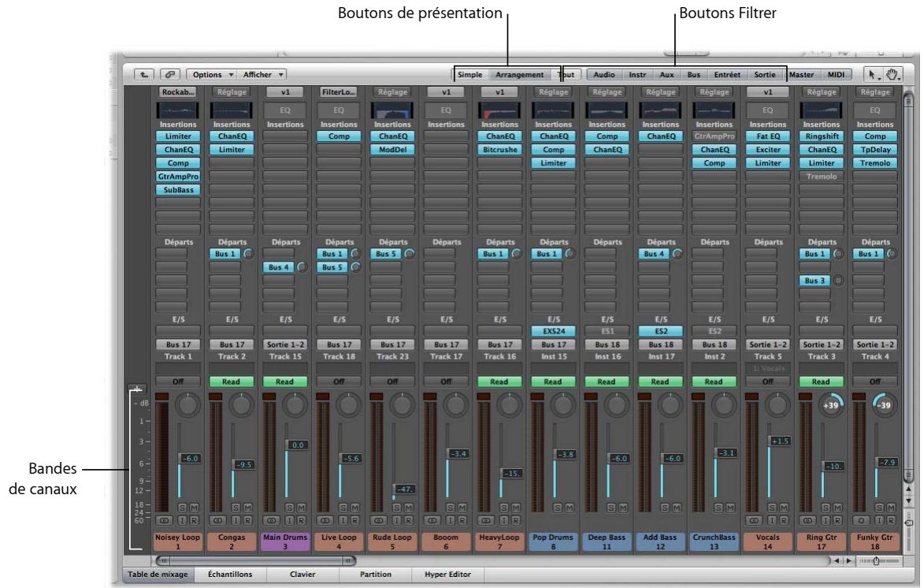Solo the CrunchBass channel
Viewport: 924px width, 588px height.
(718, 508)
